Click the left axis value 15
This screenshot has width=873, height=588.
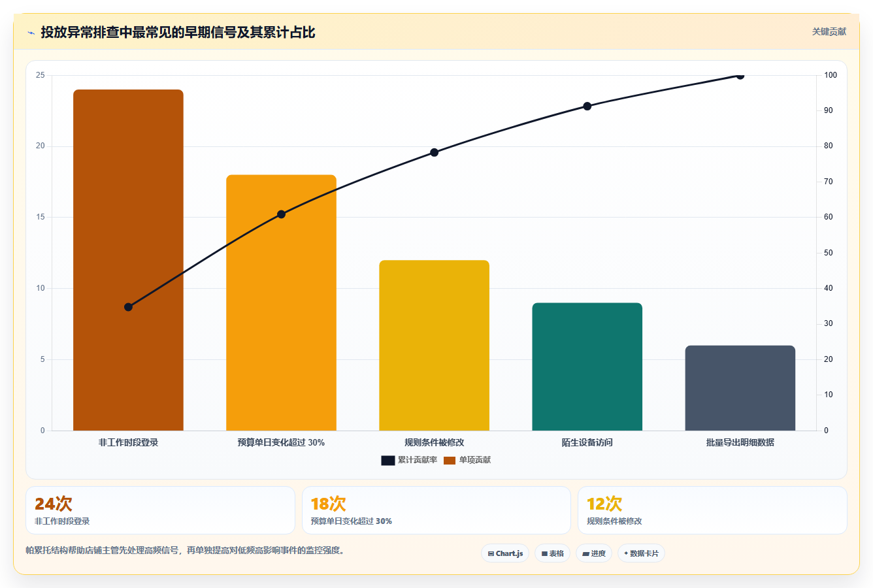tap(41, 217)
